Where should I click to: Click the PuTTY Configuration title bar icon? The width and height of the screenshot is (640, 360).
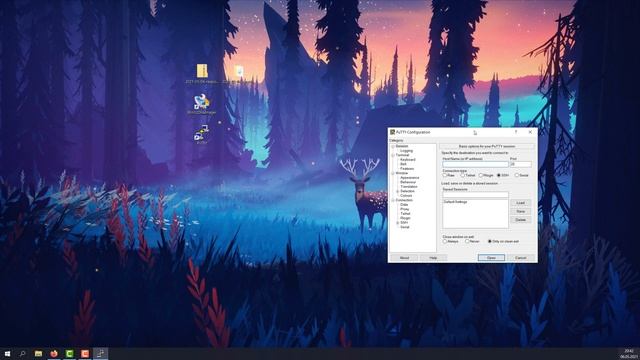(392, 132)
